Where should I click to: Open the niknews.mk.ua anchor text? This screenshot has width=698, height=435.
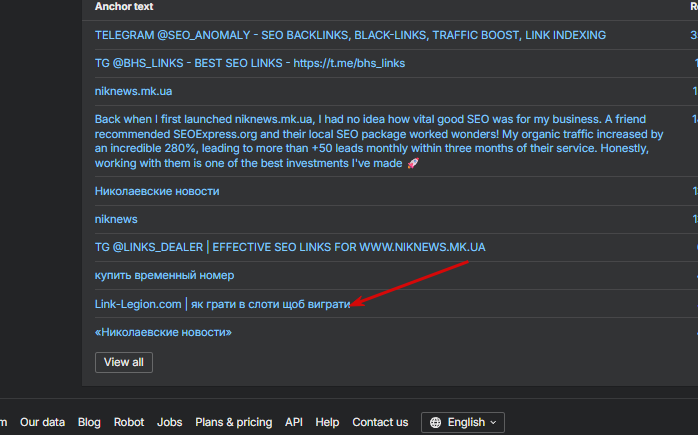click(x=133, y=91)
